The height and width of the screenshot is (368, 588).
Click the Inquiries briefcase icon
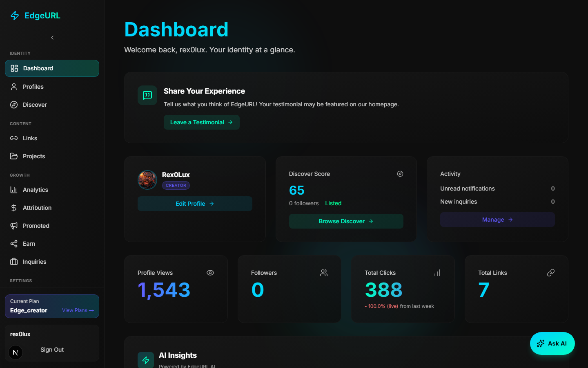tap(14, 262)
